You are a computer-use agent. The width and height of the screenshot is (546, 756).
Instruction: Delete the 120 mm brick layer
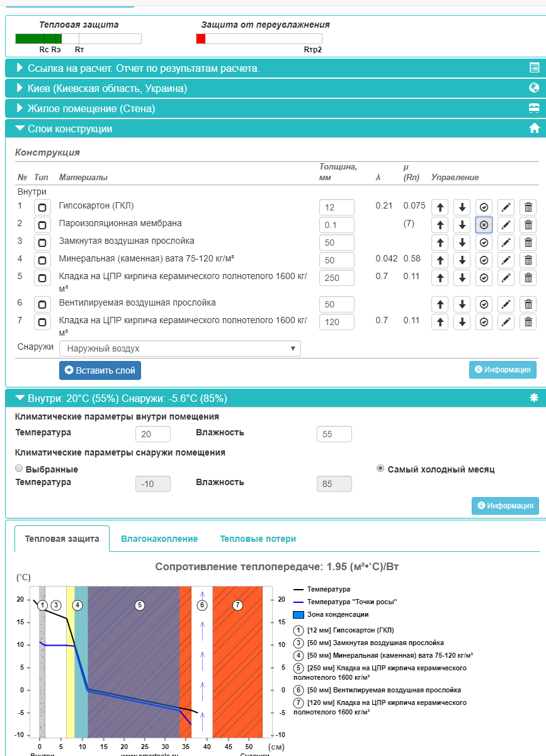coord(528,322)
